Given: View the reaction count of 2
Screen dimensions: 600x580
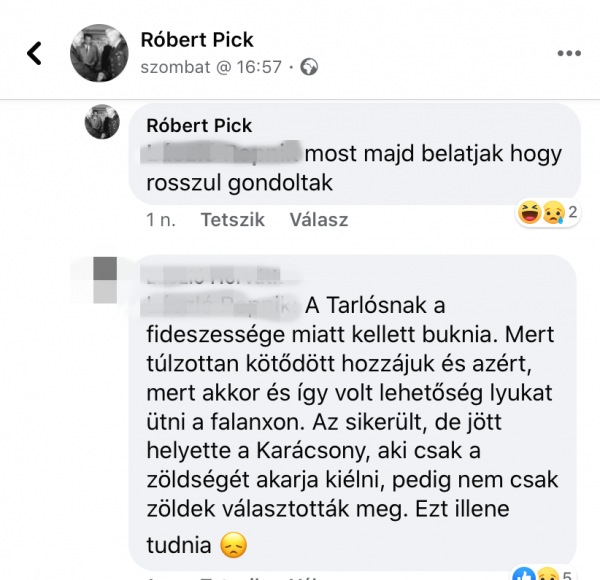Looking at the screenshot, I should click(572, 212).
